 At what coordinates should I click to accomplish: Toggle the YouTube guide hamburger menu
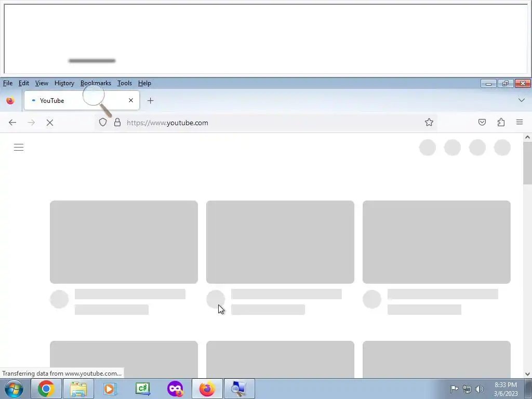pyautogui.click(x=19, y=147)
